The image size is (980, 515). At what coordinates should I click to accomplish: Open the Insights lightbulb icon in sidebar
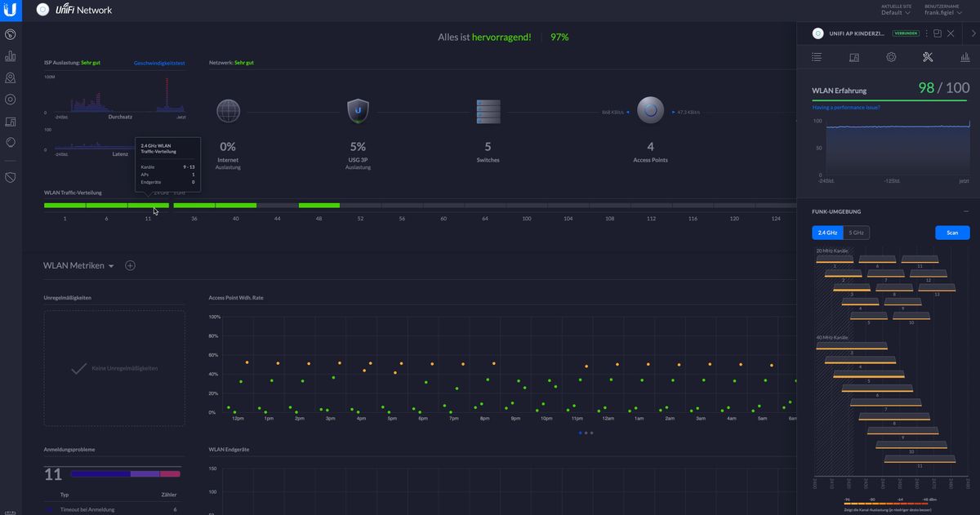tap(11, 142)
